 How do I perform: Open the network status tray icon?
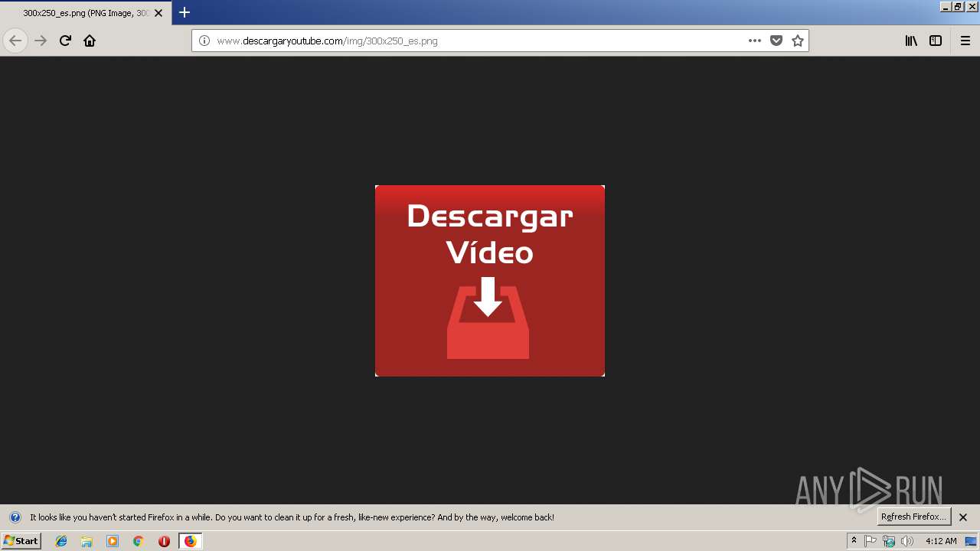tap(889, 541)
